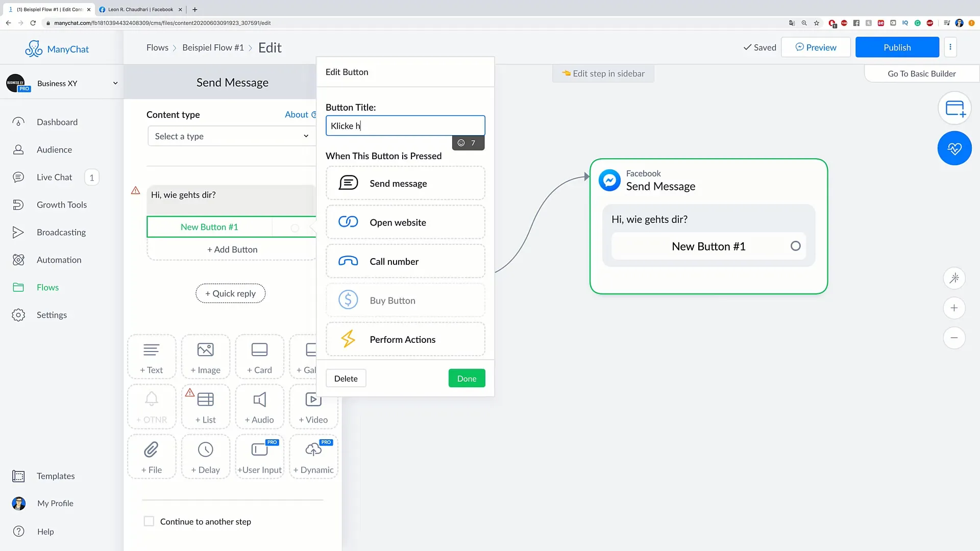Add a Delay block
This screenshot has height=551, width=980.
[206, 457]
